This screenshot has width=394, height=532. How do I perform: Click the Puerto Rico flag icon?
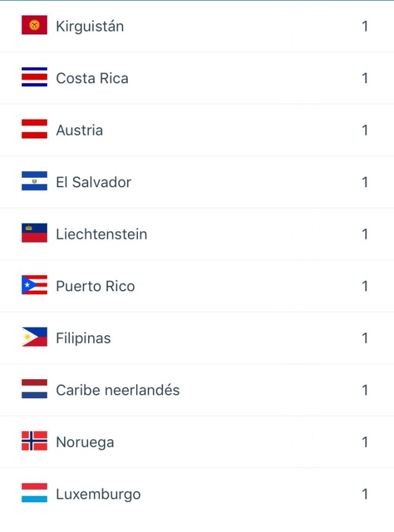coord(34,286)
